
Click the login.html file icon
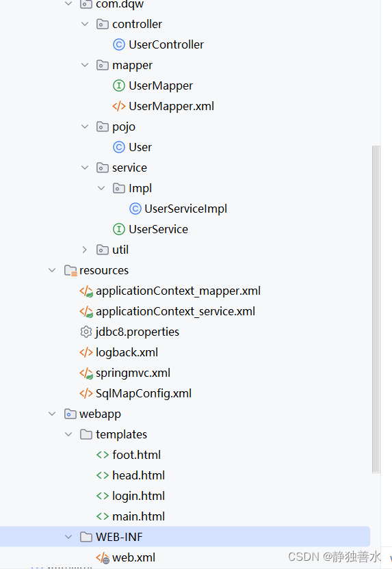click(103, 496)
